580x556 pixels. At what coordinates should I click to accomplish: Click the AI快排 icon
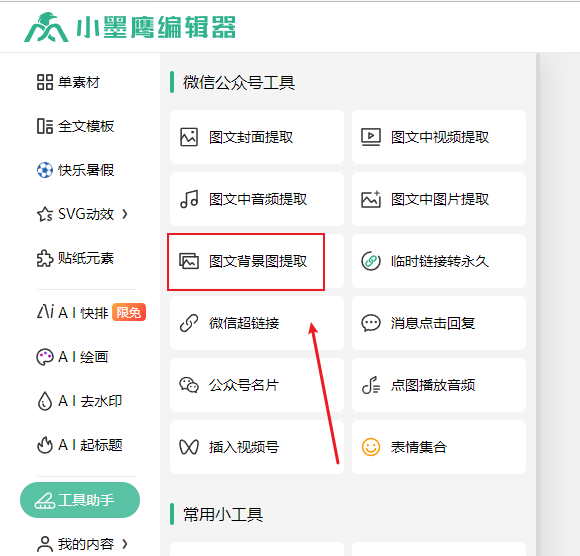tap(45, 311)
